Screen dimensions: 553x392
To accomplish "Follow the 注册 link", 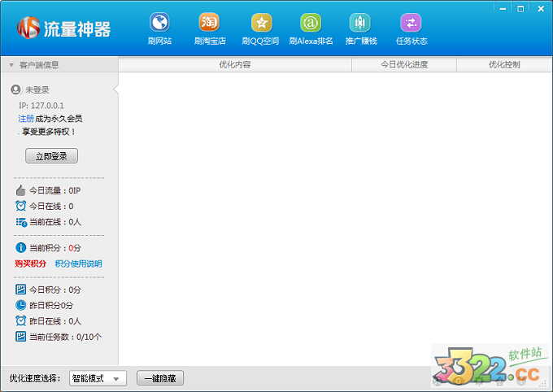I will (x=26, y=119).
